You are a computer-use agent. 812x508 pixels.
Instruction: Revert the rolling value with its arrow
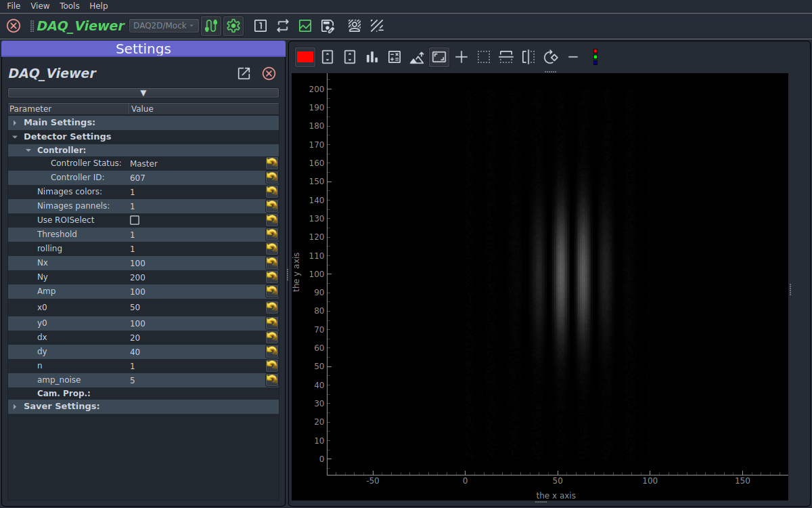271,248
